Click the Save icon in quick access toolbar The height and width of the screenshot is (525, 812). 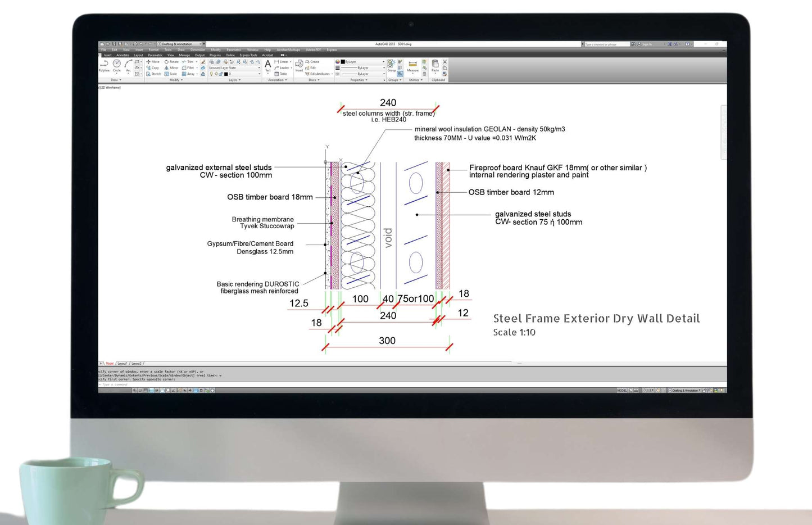[x=114, y=44]
